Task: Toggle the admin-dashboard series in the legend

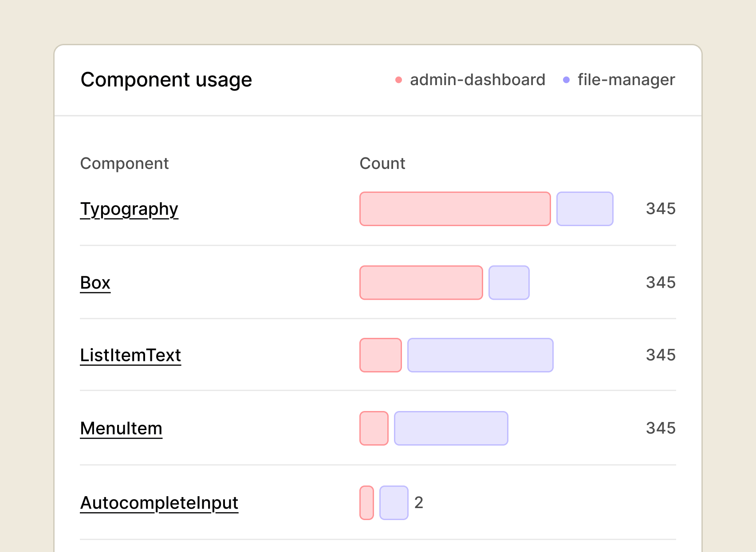Action: pyautogui.click(x=477, y=80)
